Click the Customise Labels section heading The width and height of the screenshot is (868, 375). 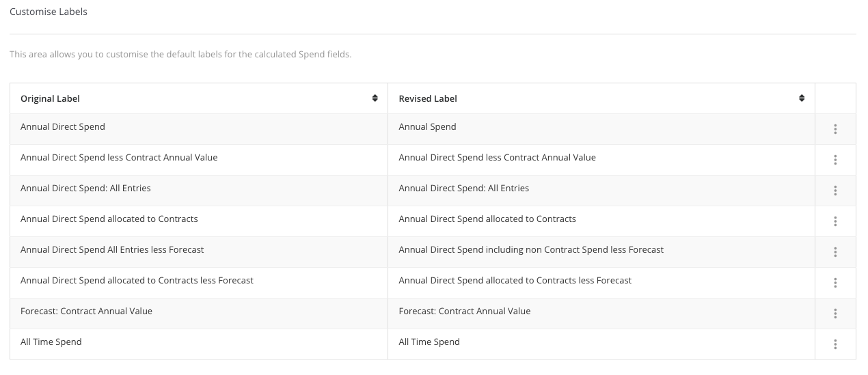(x=49, y=12)
